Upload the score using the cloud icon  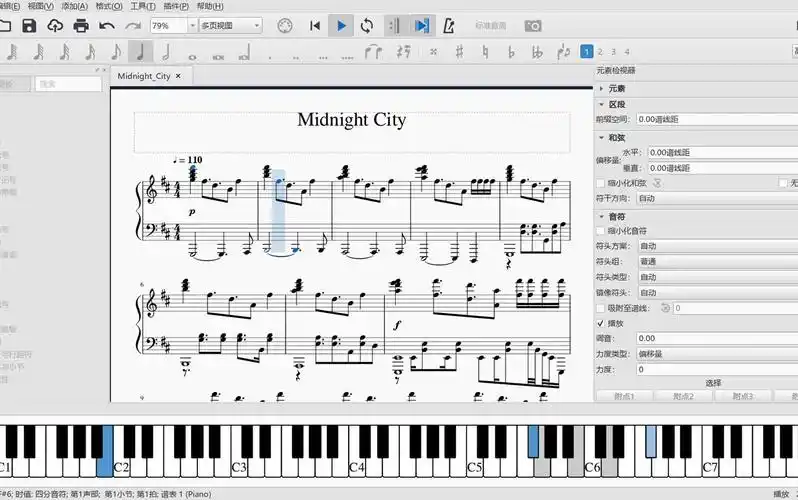pos(55,25)
